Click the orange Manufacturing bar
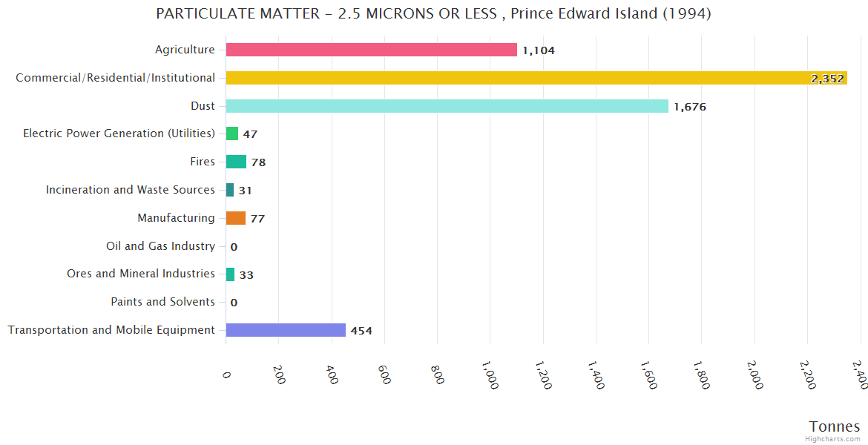Screen dimensions: 868x445 [236, 218]
